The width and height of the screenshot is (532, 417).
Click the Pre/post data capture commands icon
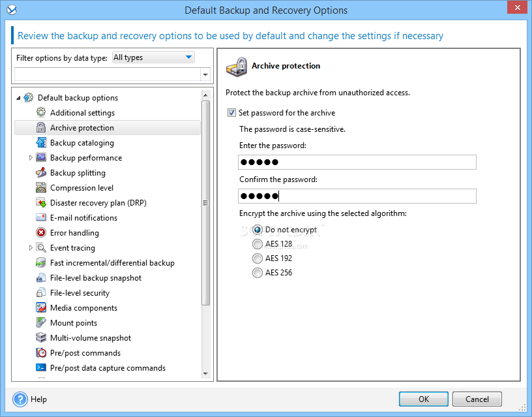click(41, 367)
